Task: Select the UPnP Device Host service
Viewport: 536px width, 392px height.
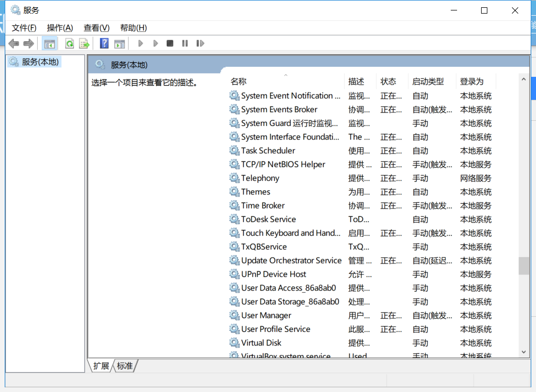Action: click(x=361, y=274)
